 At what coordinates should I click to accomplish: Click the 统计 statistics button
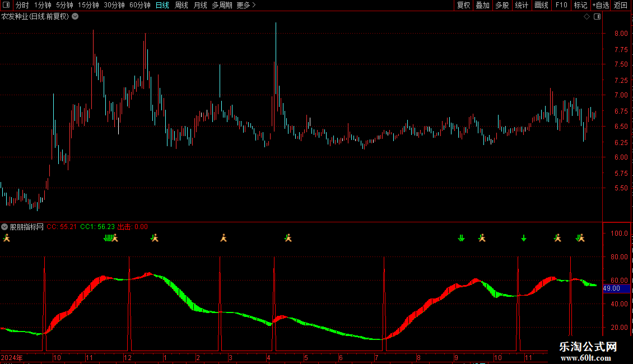click(522, 5)
